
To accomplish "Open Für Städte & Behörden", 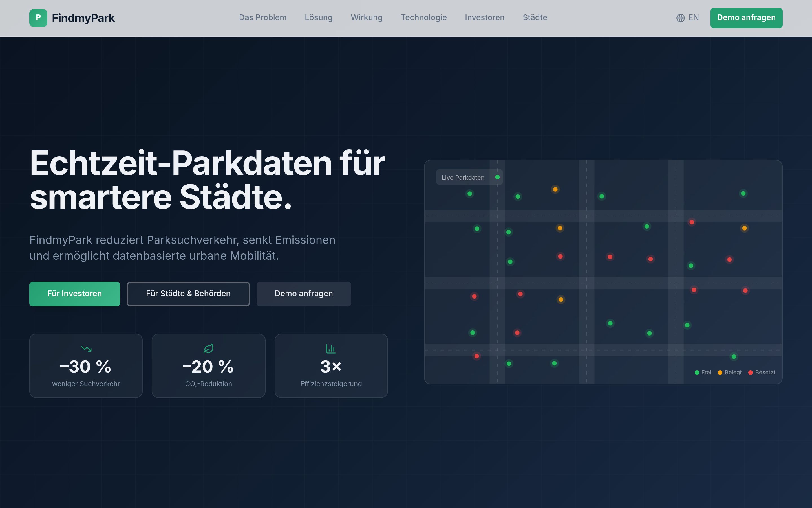I will (188, 294).
